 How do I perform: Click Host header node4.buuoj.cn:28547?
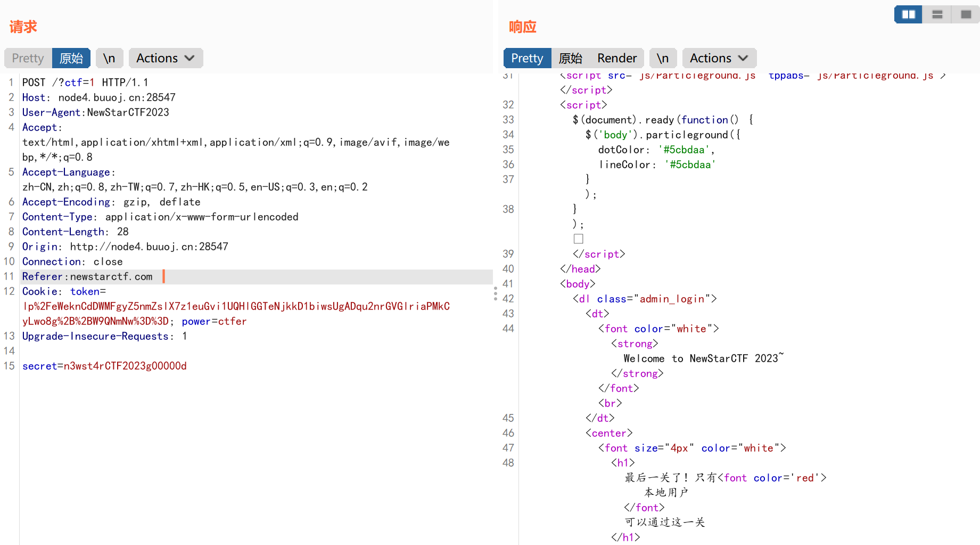(x=98, y=97)
